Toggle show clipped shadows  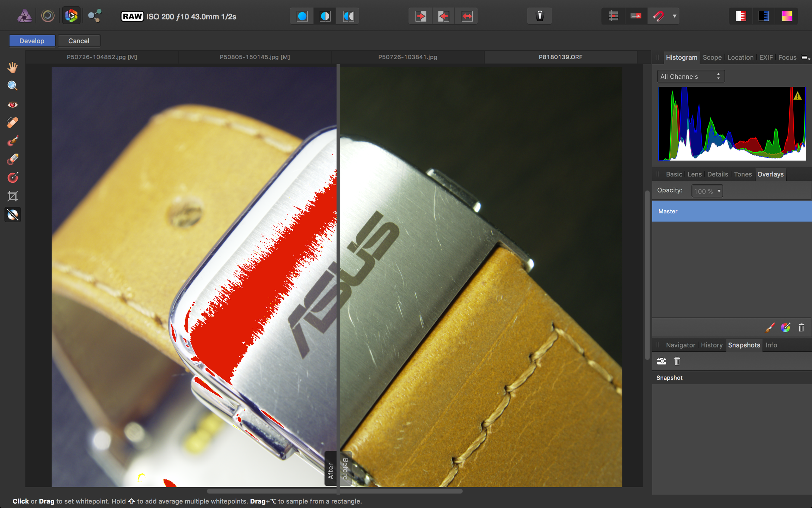[764, 16]
